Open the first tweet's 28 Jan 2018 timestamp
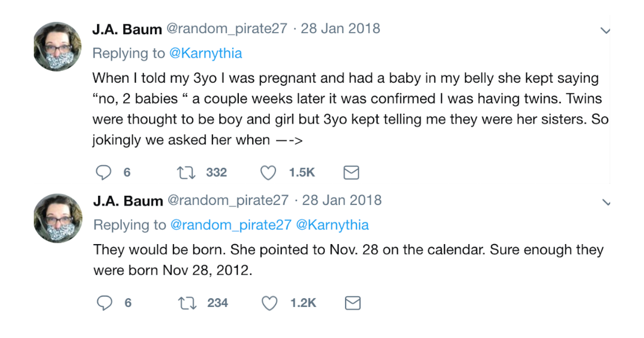 (340, 29)
